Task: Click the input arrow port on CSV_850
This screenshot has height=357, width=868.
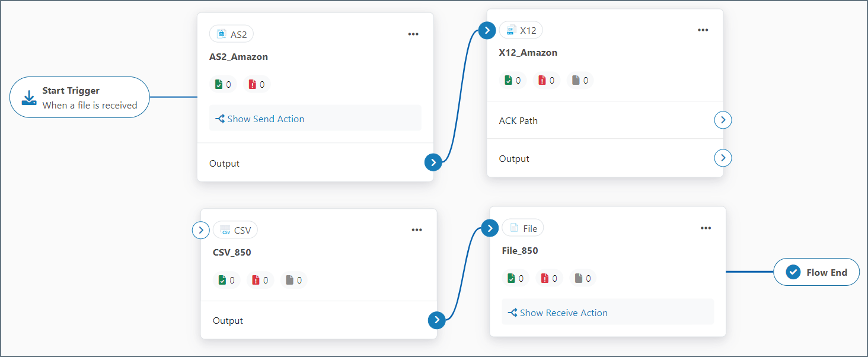Action: tap(201, 230)
